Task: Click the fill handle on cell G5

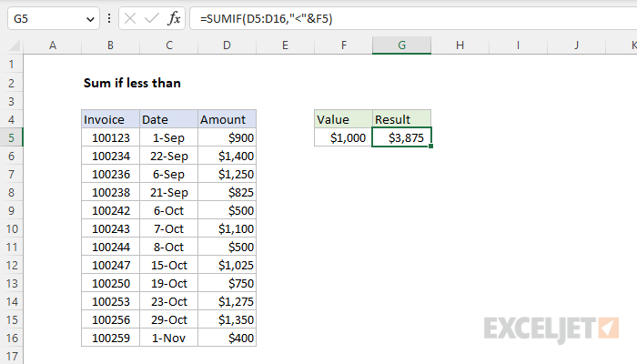Action: [x=430, y=147]
